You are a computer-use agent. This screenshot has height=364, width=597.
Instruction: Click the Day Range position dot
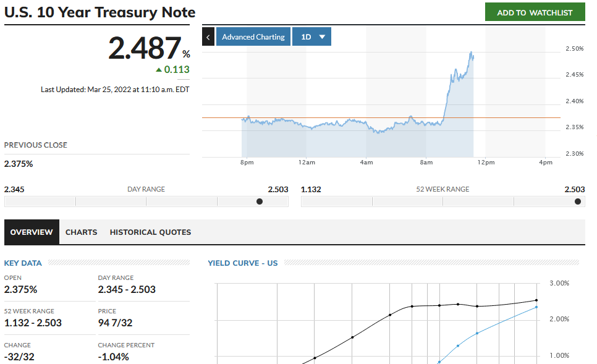[x=260, y=201]
